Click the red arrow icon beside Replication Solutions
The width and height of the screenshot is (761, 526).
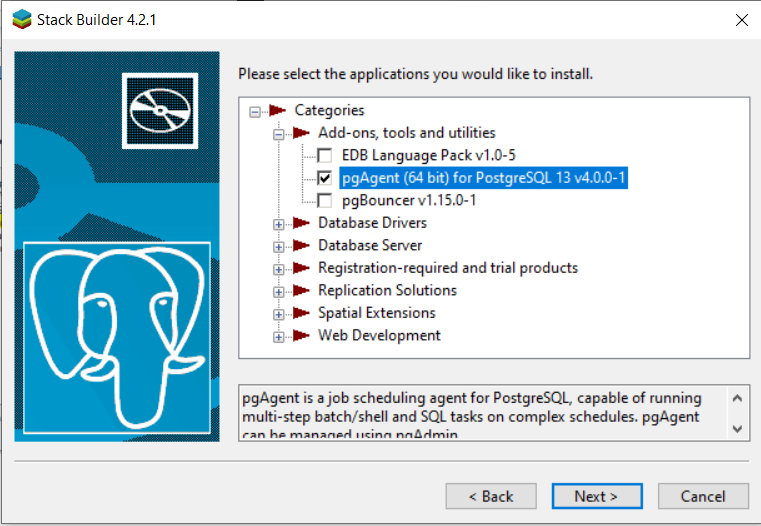[301, 291]
